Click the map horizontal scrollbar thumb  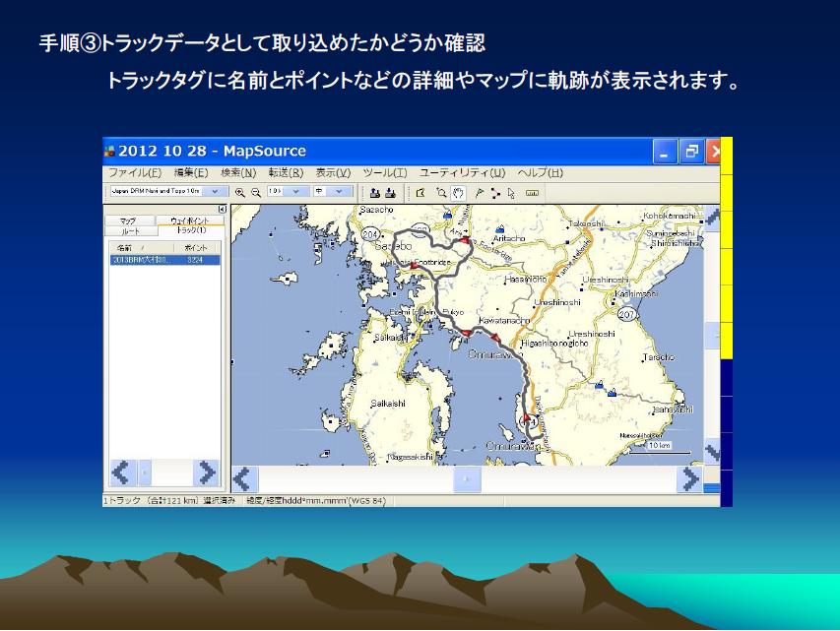coord(467,479)
